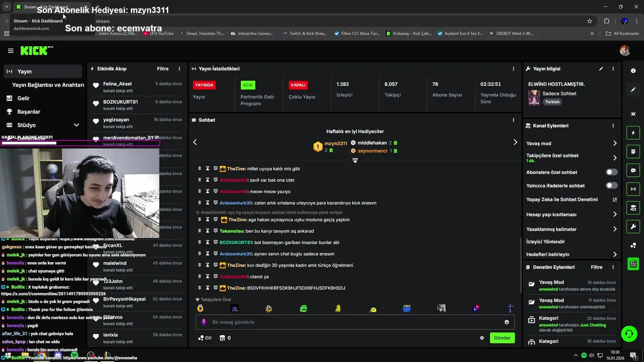Delete TheZine message 'millet uyuya kaldı mis gibi'
Image resolution: width=644 pixels, height=362 pixels.
pos(199,168)
